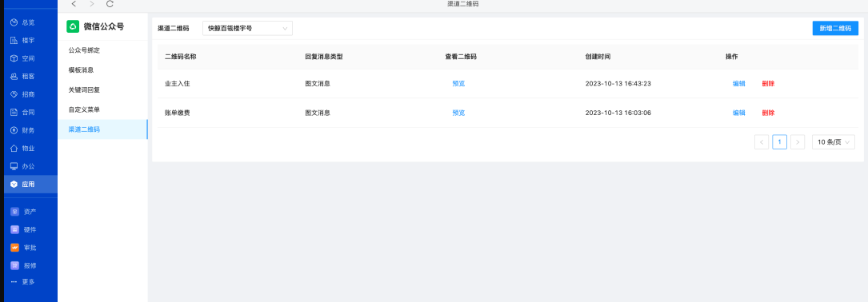
Task: Click the 报修 repair icon in sidebar
Action: (15, 265)
